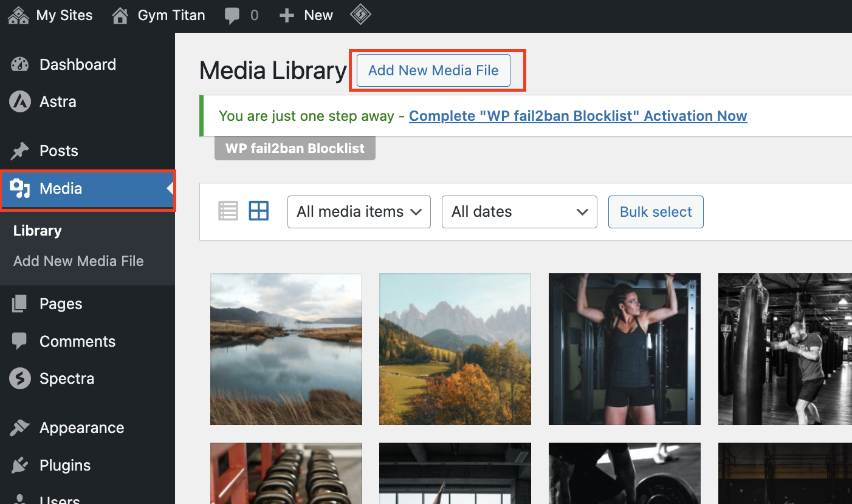Click the Media Library page heading
852x504 pixels.
[273, 71]
